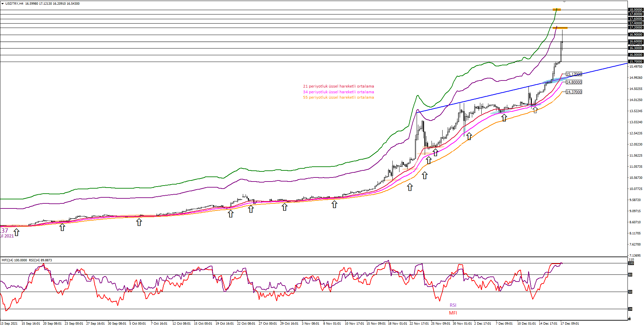Click the 12.05230 price scale value
Image resolution: width=644 pixels, height=327 pixels.
pyautogui.click(x=636, y=144)
